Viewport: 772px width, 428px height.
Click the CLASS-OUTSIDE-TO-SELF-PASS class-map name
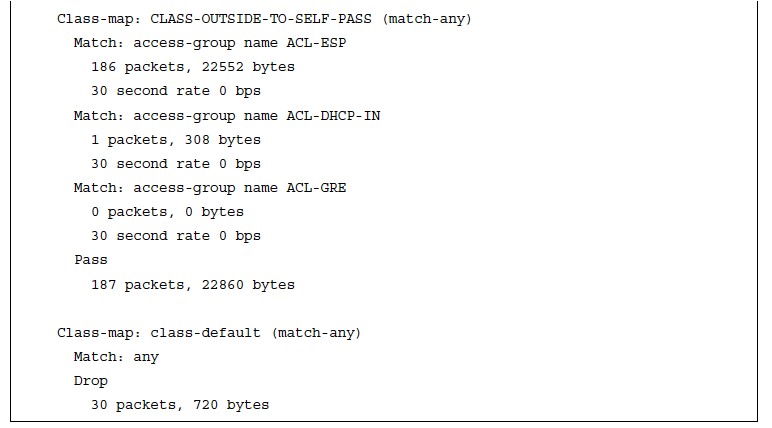pyautogui.click(x=260, y=19)
